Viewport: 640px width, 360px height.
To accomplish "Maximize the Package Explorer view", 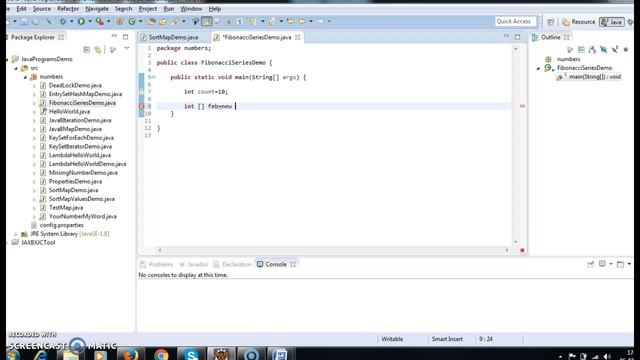I will pos(125,37).
